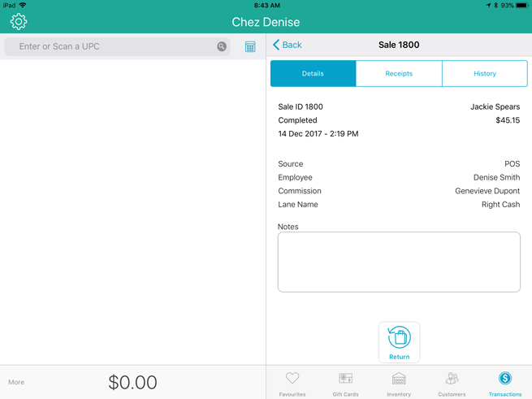Tap the 8:43 AM clock

point(267,6)
